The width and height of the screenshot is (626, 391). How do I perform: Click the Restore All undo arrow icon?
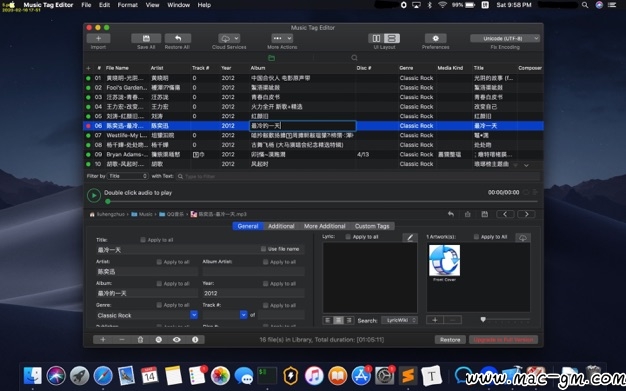pyautogui.click(x=178, y=38)
